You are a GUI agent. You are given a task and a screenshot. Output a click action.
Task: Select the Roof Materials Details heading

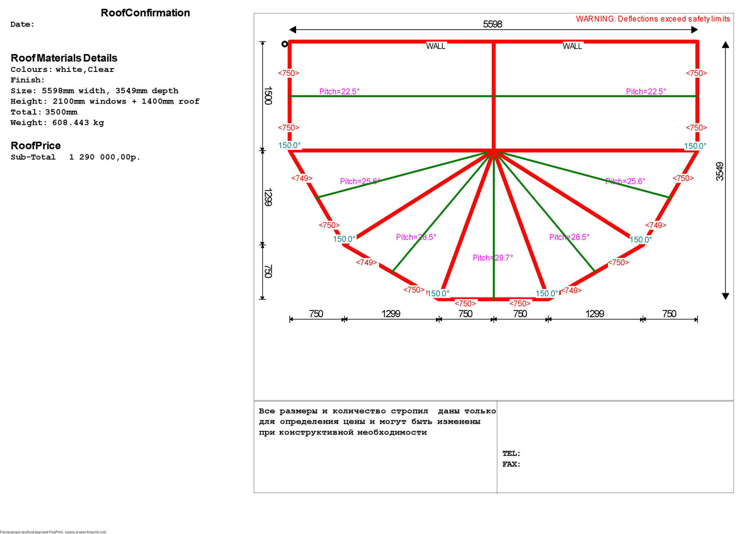coord(64,58)
